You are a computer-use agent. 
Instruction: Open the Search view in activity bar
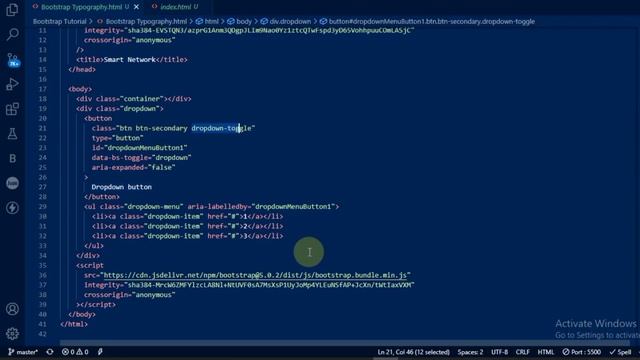12,34
